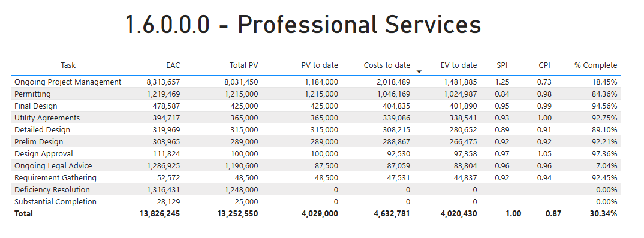Sort by the EAC column header
The image size is (644, 238).
pyautogui.click(x=173, y=65)
